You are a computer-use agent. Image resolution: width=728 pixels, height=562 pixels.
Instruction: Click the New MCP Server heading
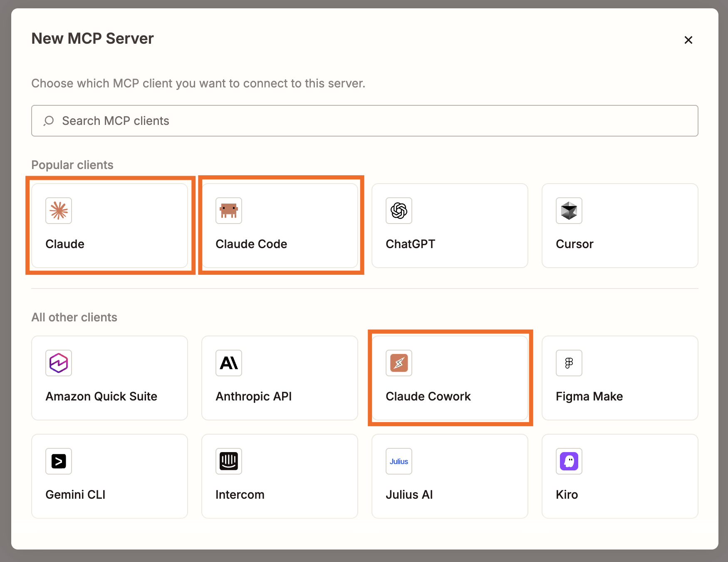(93, 38)
